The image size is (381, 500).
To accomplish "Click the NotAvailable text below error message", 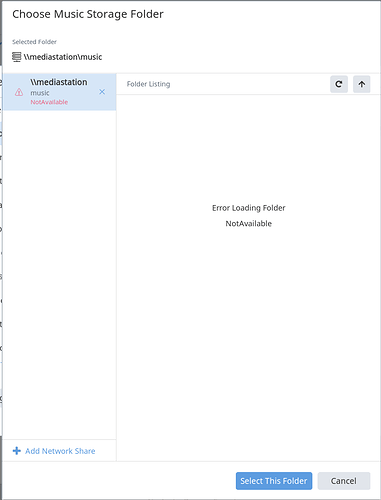I will coord(249,223).
